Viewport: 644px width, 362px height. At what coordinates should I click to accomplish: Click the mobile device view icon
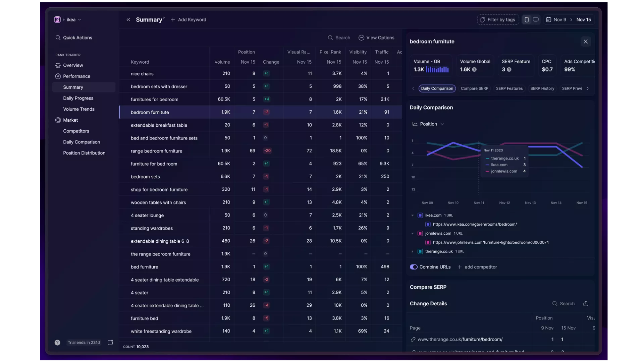coord(527,20)
